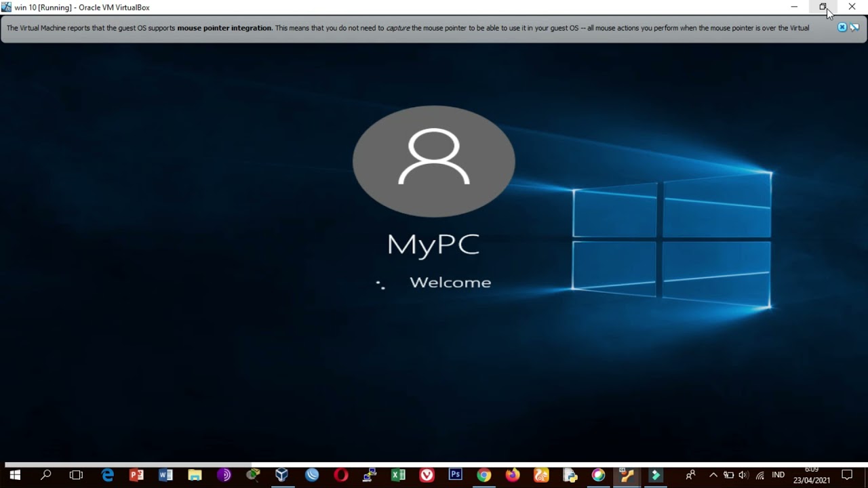This screenshot has height=488, width=868.
Task: Click the VirtualBox window title bar icon
Action: tap(7, 7)
